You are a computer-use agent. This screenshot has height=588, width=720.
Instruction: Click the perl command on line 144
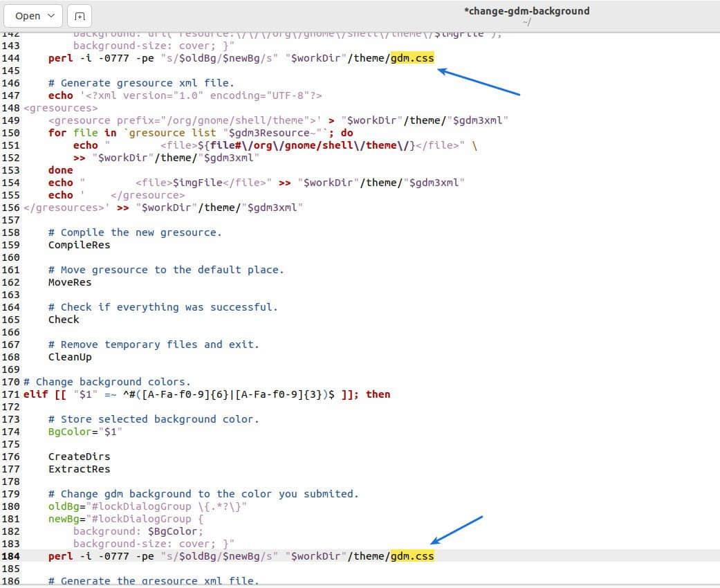60,58
